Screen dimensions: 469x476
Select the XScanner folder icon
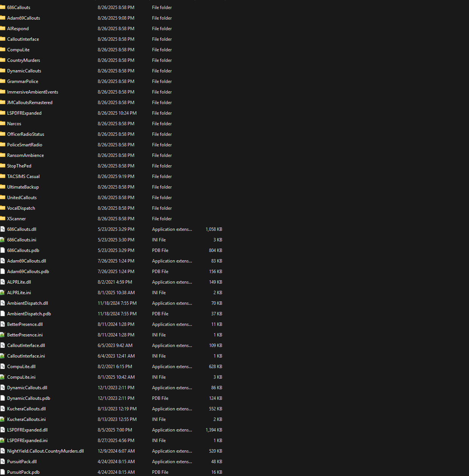click(x=2, y=218)
